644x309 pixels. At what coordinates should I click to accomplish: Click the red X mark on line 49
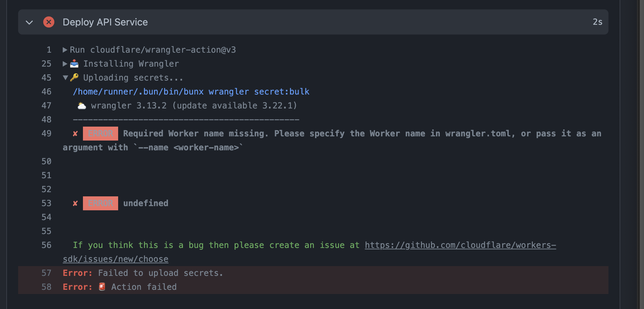tap(75, 134)
